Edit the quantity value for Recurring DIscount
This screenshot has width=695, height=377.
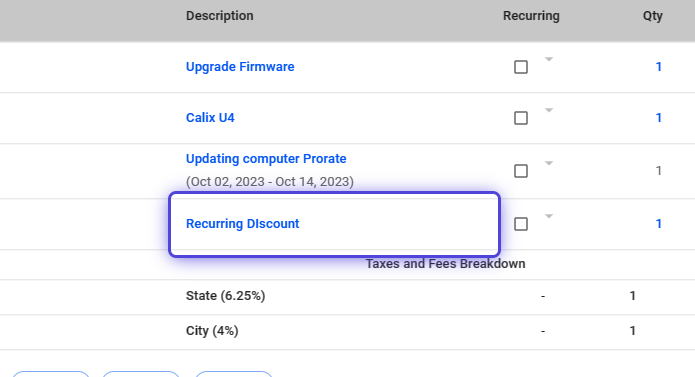coord(659,224)
